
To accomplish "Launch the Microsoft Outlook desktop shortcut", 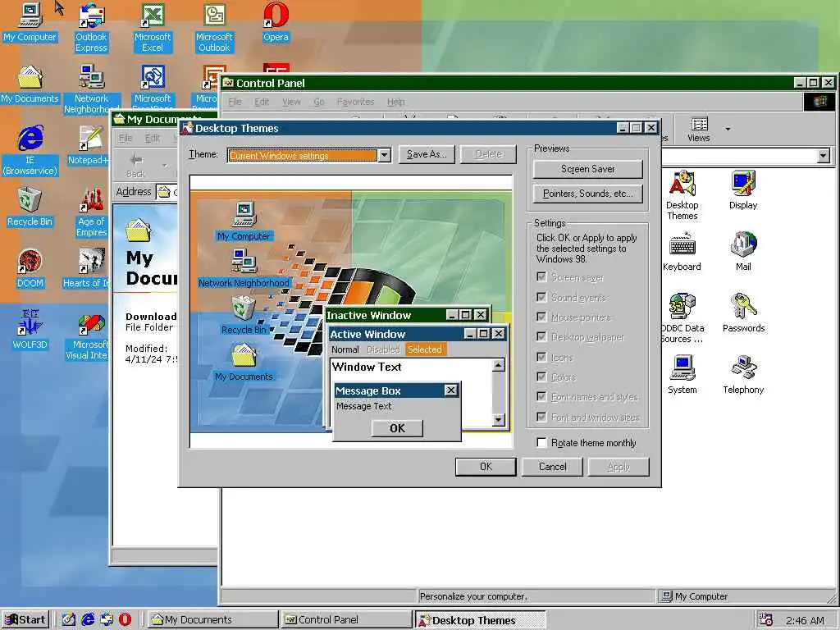I will (214, 28).
